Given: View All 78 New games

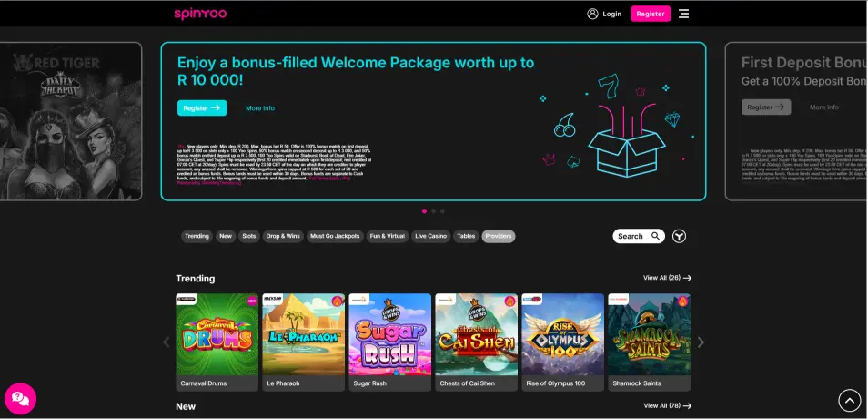Looking at the screenshot, I should (667, 405).
